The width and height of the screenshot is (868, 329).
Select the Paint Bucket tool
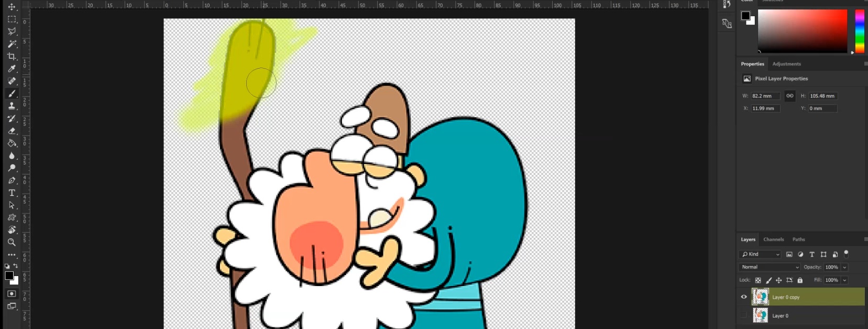coord(12,143)
